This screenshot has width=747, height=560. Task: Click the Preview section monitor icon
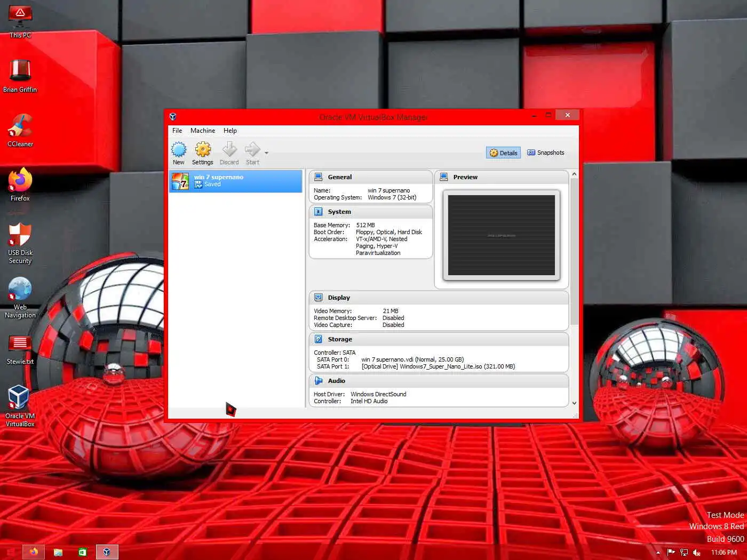(x=444, y=177)
